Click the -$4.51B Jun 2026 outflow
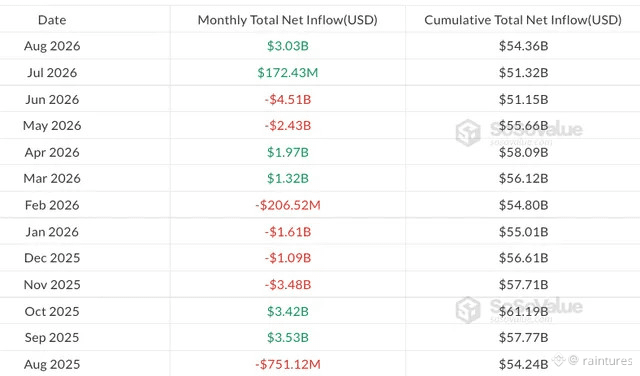The image size is (640, 376). pos(287,99)
